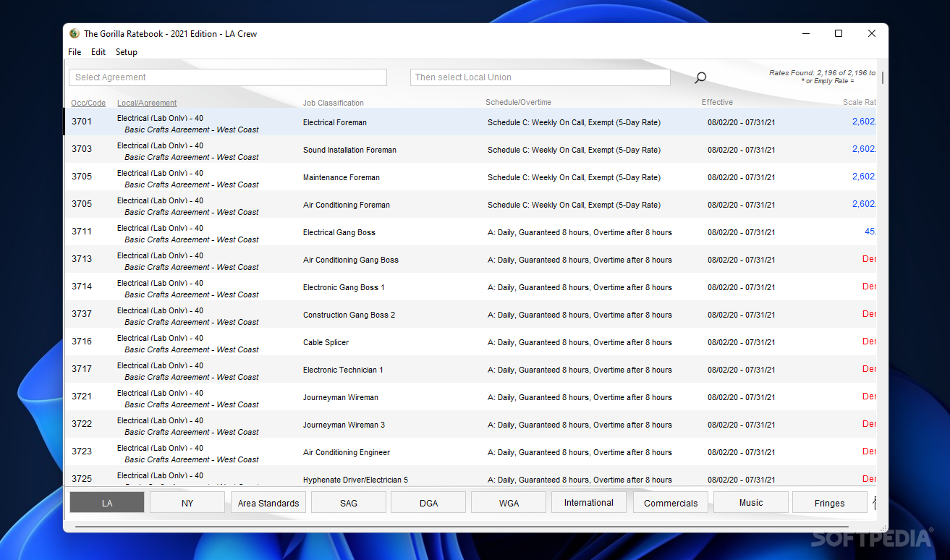Select the Journeyman Wireman 3 row
This screenshot has width=950, height=560.
[x=471, y=425]
